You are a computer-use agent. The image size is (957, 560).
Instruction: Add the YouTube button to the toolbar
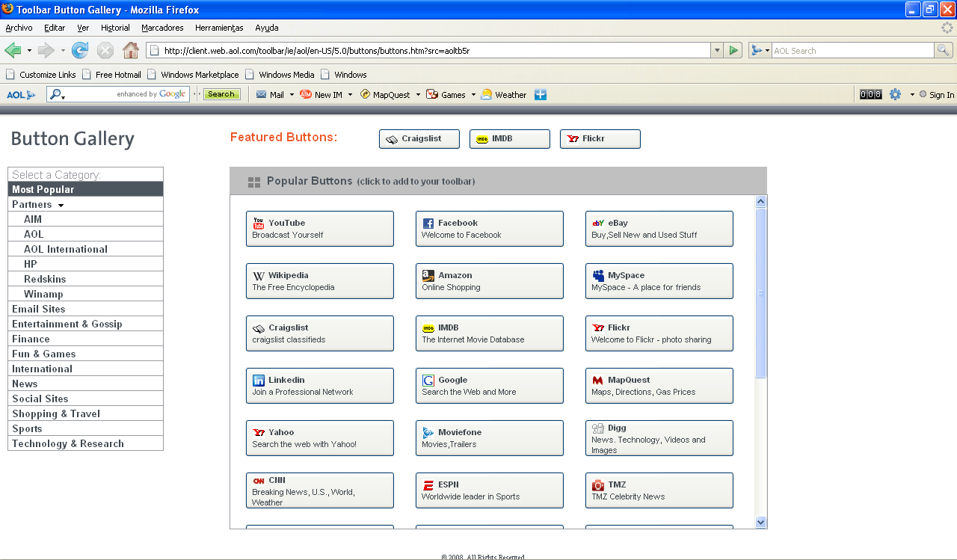tap(319, 228)
